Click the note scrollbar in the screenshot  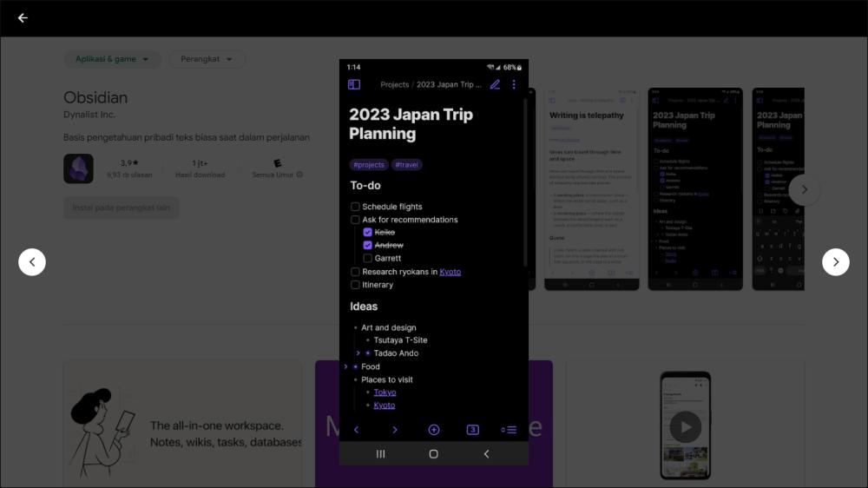pyautogui.click(x=525, y=183)
